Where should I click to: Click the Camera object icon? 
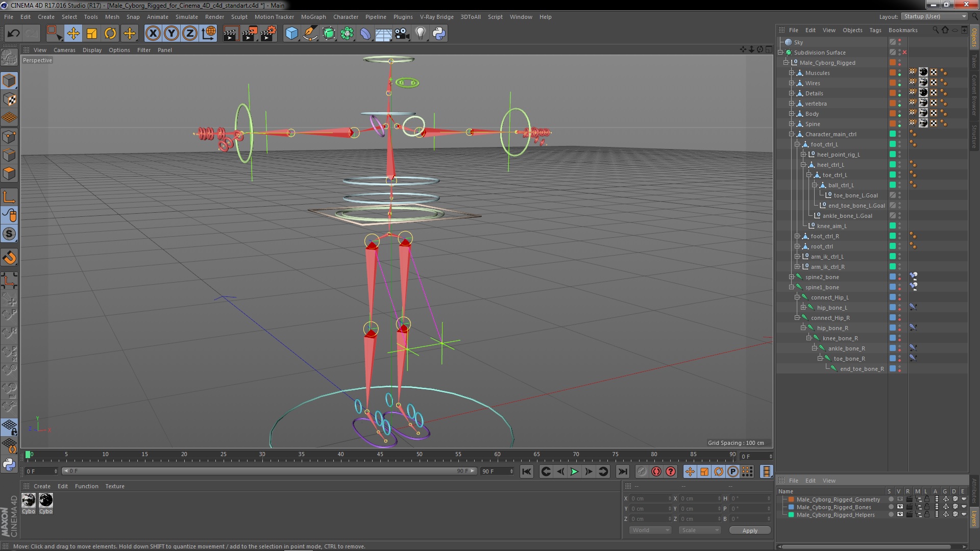(x=402, y=34)
